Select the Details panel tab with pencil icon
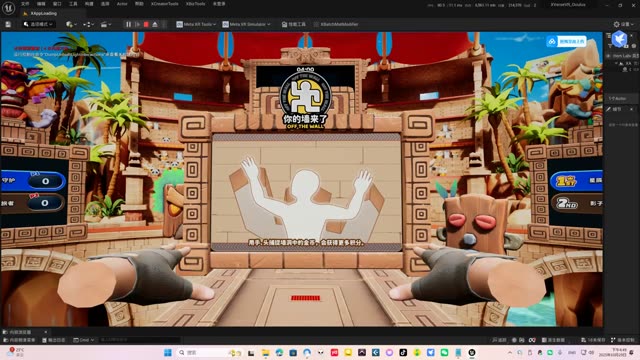This screenshot has height=360, width=640. [614, 109]
